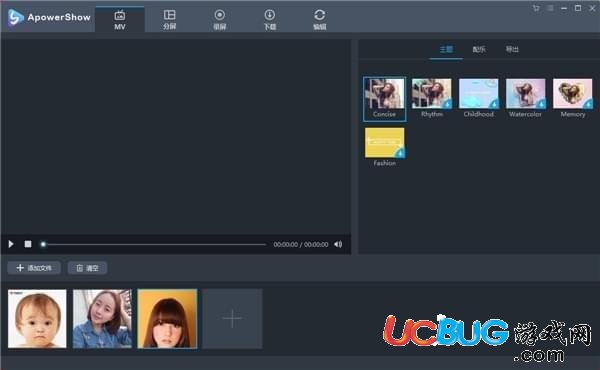The width and height of the screenshot is (600, 370).
Task: Select the Childhood theme
Action: coord(479,98)
